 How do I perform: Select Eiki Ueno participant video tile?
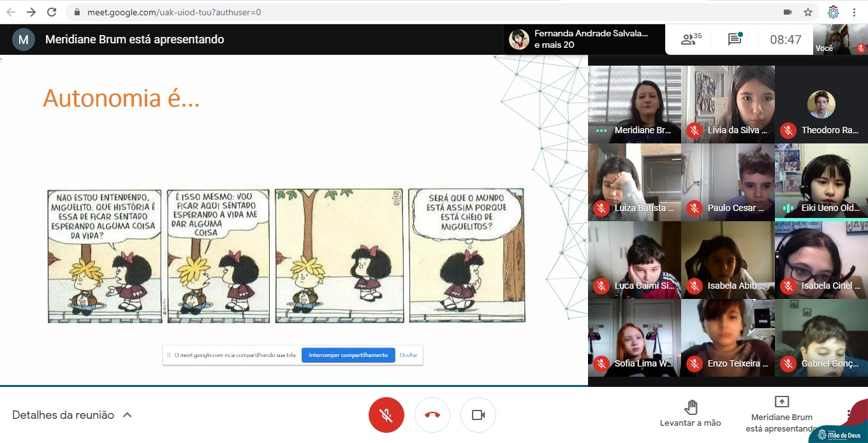[x=821, y=182]
